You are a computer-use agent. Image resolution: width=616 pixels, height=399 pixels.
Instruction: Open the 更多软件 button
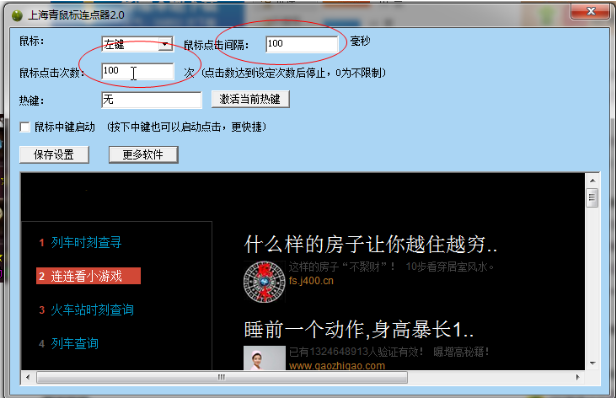(x=143, y=155)
